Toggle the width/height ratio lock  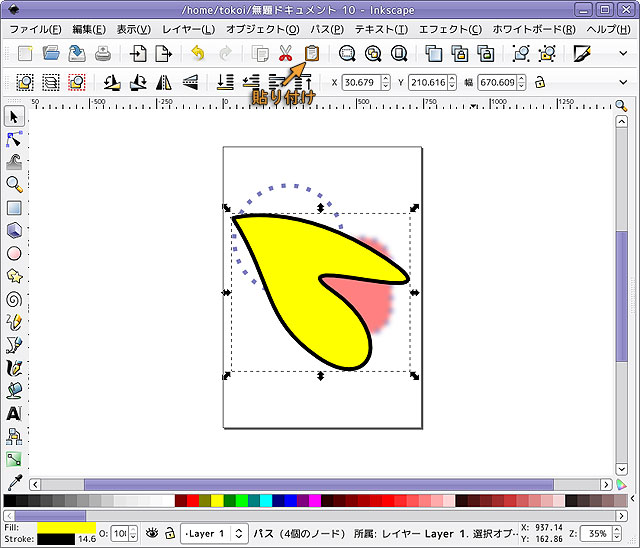click(x=541, y=82)
